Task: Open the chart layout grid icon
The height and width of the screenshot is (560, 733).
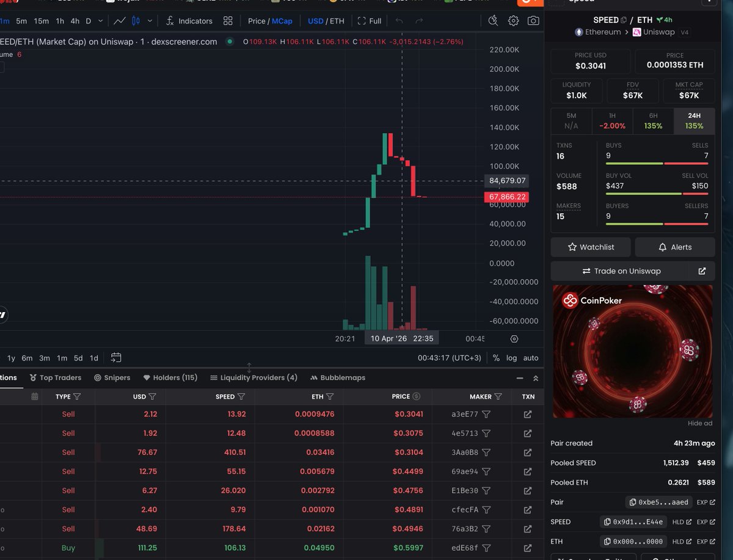Action: point(228,21)
